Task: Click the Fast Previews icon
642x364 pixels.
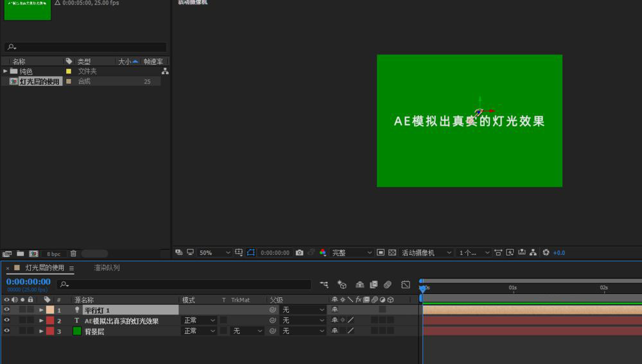Action: [510, 253]
